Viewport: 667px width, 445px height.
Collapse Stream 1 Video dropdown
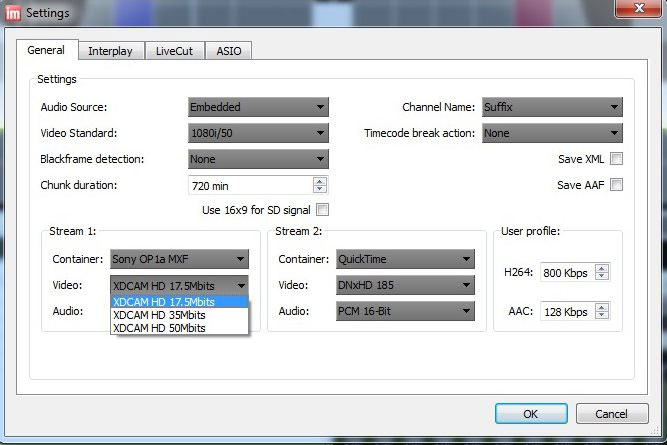[x=179, y=285]
